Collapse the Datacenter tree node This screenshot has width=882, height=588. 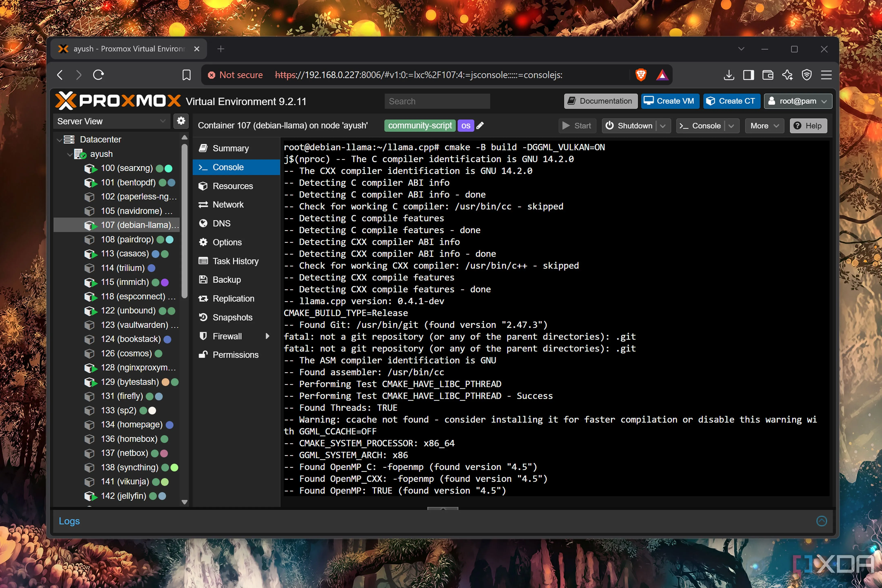coord(59,140)
